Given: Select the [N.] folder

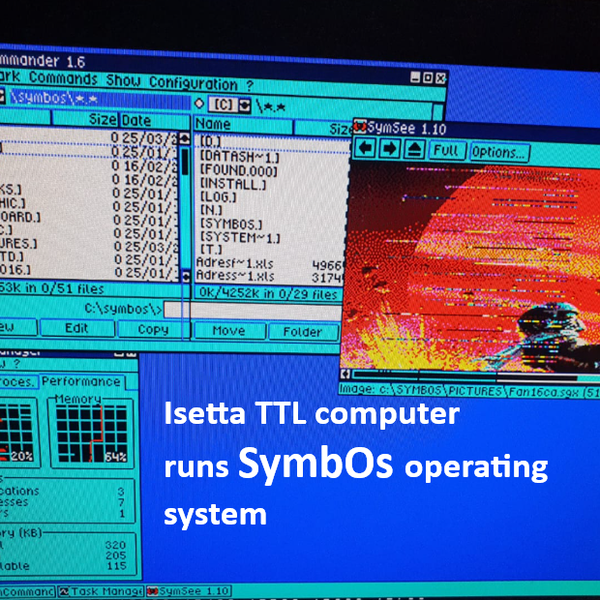Looking at the screenshot, I should [211, 210].
